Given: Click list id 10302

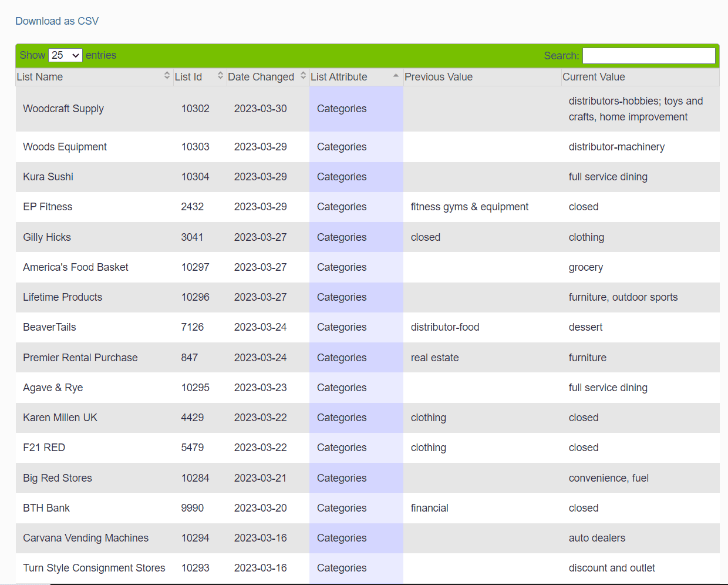Looking at the screenshot, I should pos(196,109).
